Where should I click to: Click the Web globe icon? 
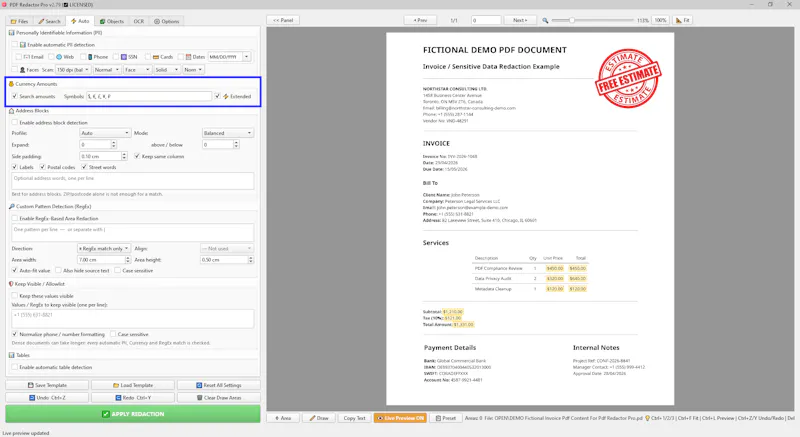click(x=59, y=57)
